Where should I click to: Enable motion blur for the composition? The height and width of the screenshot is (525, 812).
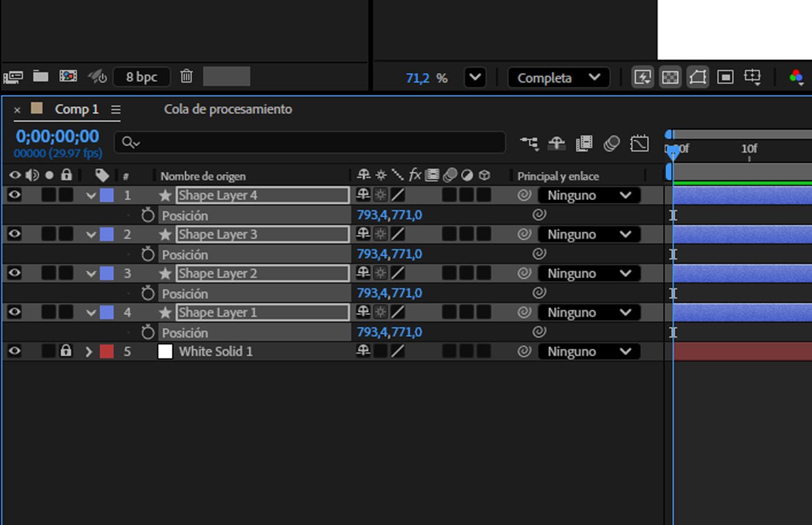tap(611, 144)
